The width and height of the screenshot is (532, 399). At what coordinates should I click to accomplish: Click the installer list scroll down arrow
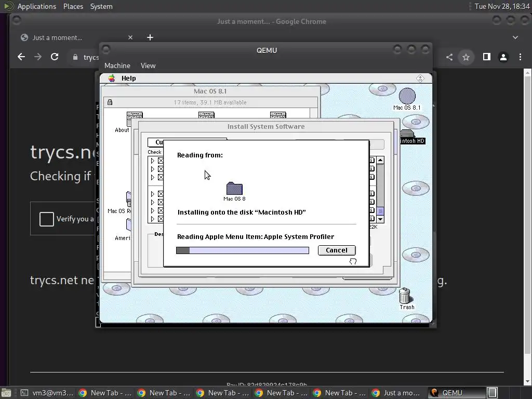[380, 219]
